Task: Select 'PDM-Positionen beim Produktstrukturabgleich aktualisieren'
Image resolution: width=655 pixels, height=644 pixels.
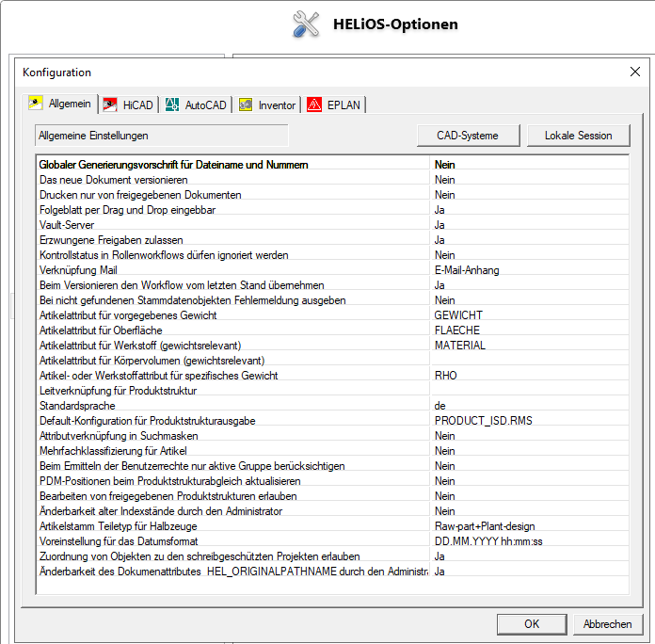Action: click(333, 480)
